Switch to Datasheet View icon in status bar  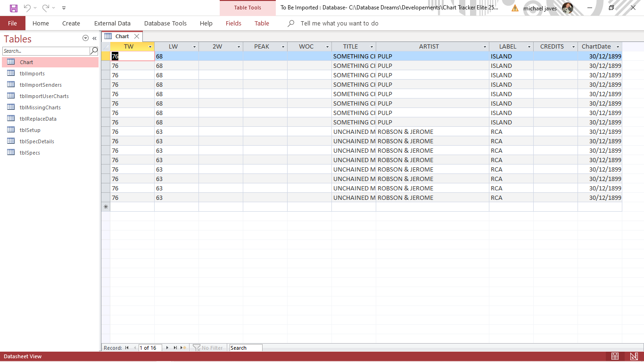pos(615,356)
